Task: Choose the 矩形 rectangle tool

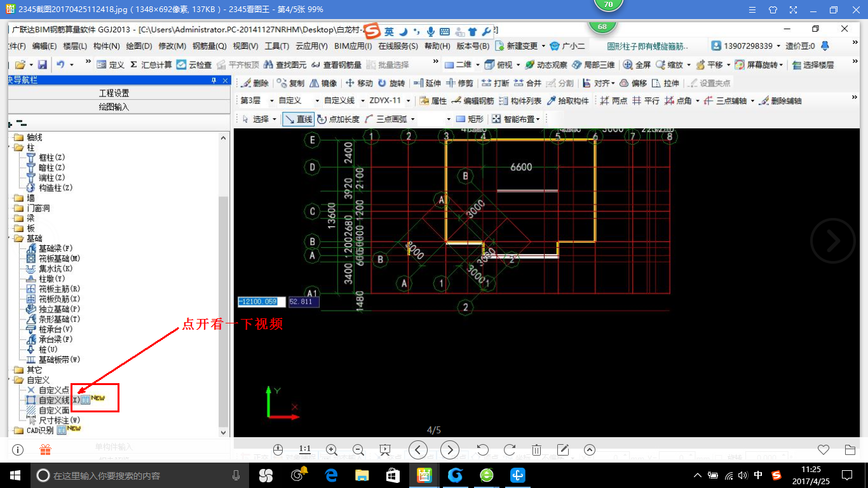Action: 470,119
